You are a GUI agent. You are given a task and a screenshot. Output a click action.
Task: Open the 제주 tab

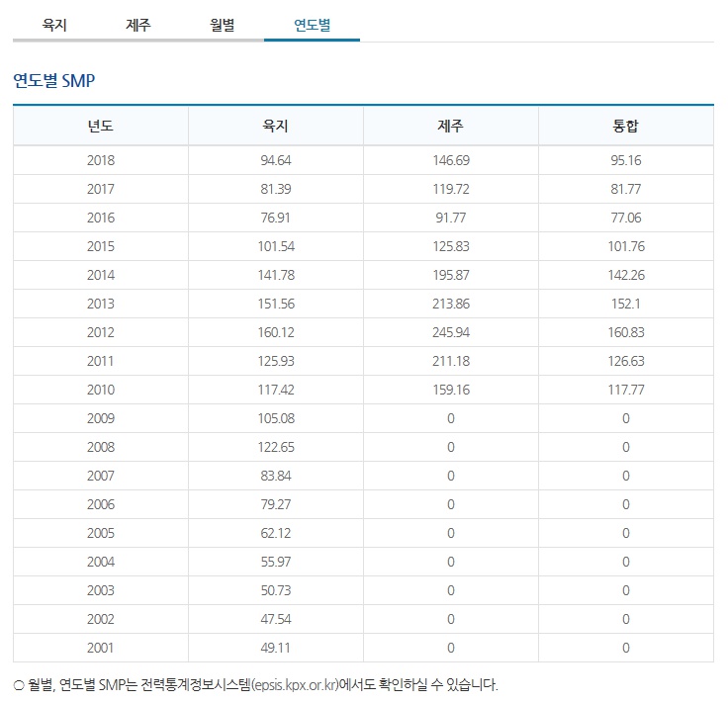click(x=138, y=25)
